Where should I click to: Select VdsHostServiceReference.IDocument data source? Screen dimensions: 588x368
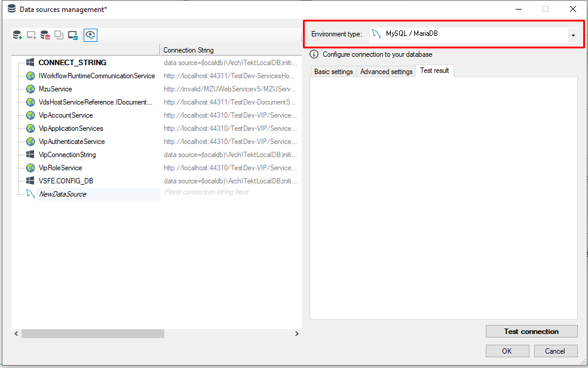click(95, 102)
